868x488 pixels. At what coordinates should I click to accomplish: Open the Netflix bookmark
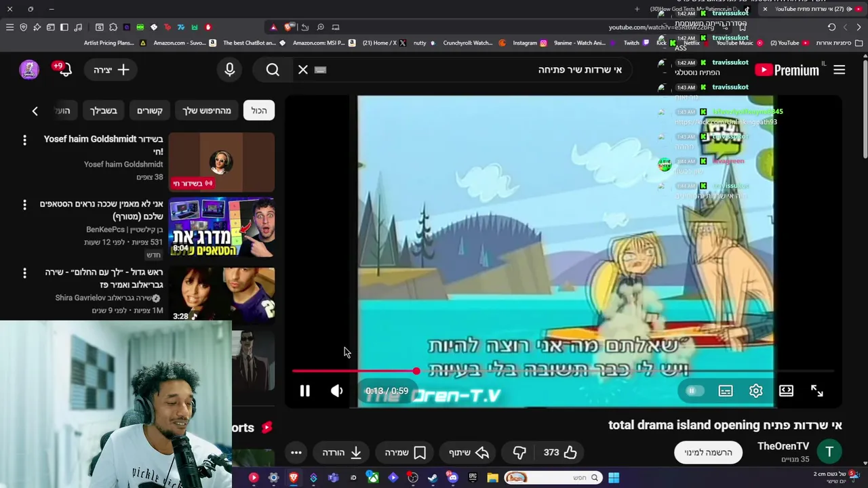[x=696, y=43]
